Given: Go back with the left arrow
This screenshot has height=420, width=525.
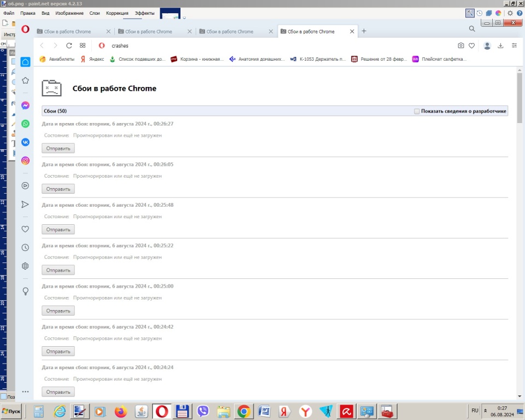Looking at the screenshot, I should tap(42, 45).
